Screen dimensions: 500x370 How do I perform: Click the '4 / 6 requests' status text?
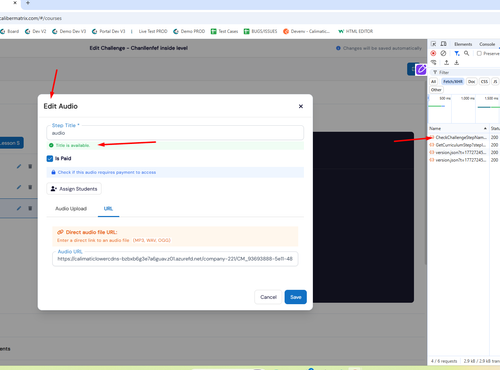click(x=444, y=361)
